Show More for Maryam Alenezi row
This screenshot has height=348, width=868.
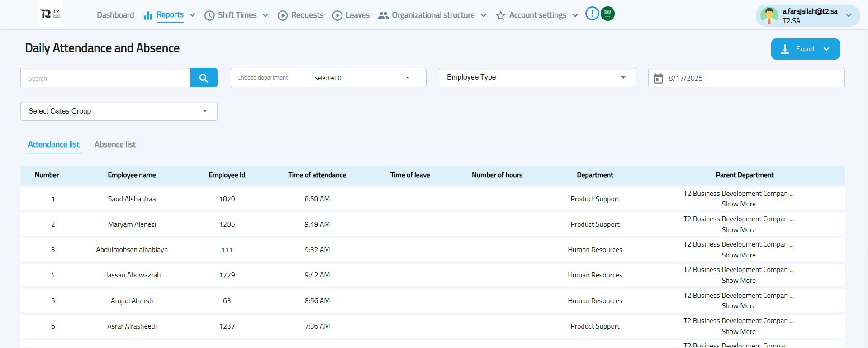[x=739, y=230]
